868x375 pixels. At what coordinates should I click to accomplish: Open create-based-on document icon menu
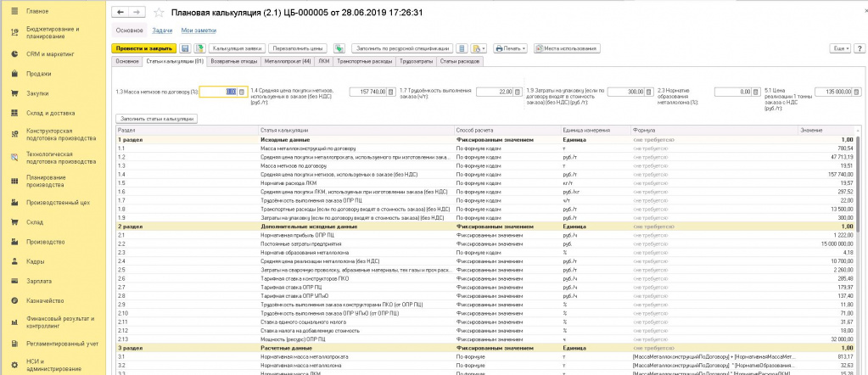pos(479,48)
